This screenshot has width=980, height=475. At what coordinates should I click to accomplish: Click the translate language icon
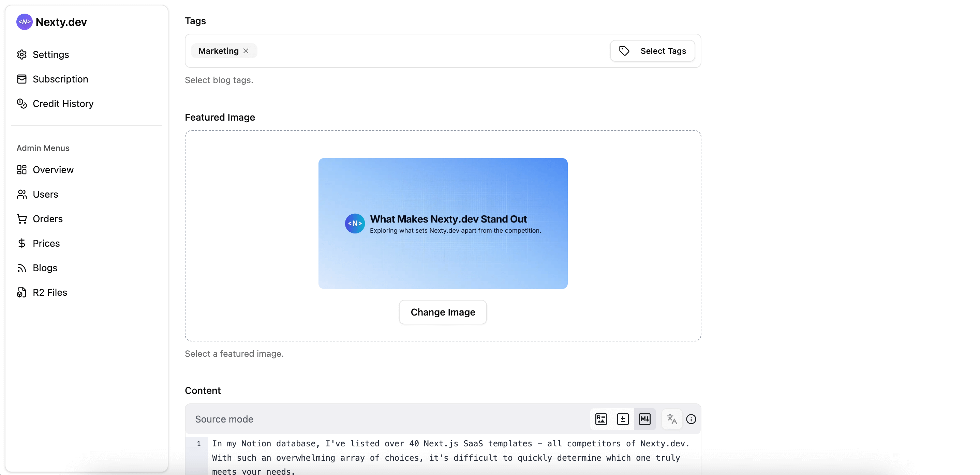pyautogui.click(x=672, y=419)
